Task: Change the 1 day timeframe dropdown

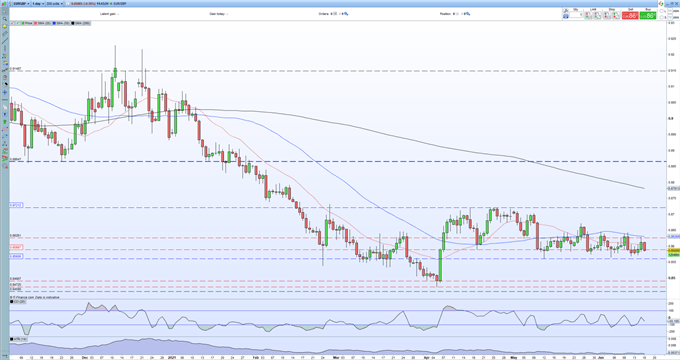Action: pos(38,3)
